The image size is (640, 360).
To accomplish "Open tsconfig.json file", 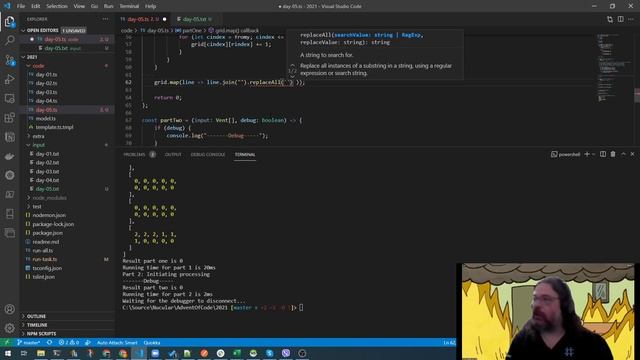I will tap(47, 268).
